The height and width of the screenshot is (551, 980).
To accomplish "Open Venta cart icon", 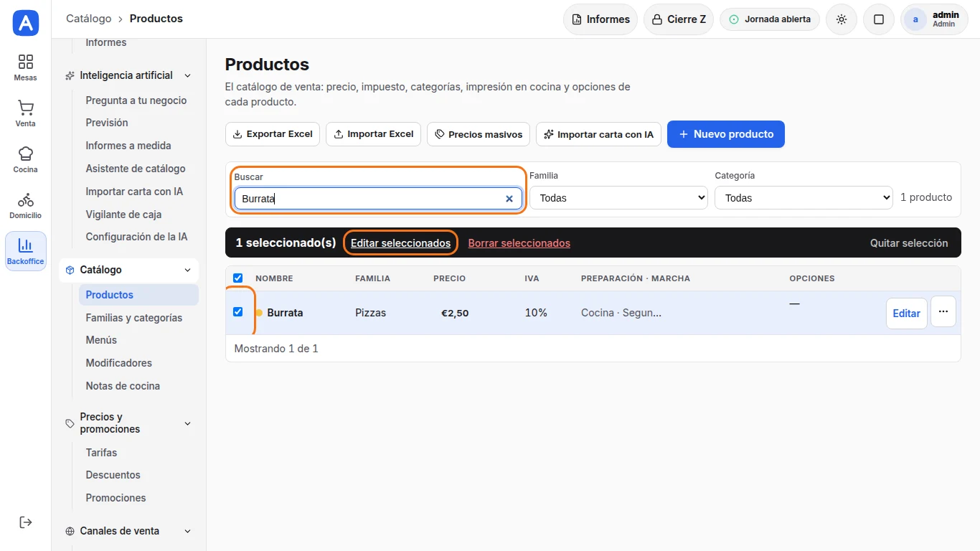I will coord(26,113).
